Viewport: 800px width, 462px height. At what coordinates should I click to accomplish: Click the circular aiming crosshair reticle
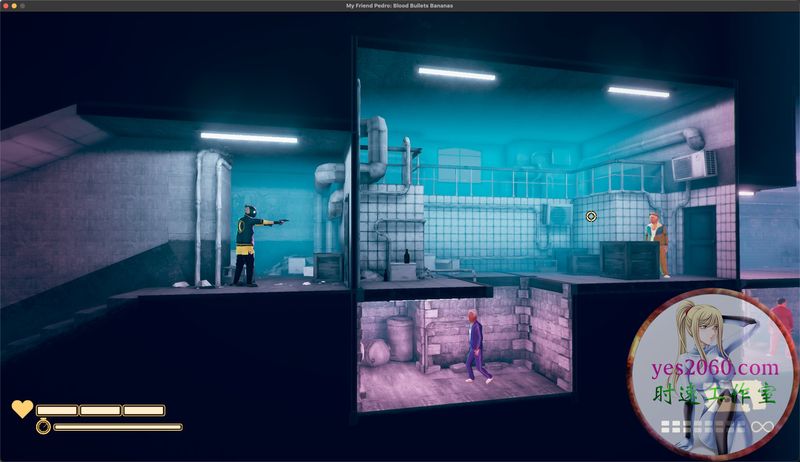[591, 216]
